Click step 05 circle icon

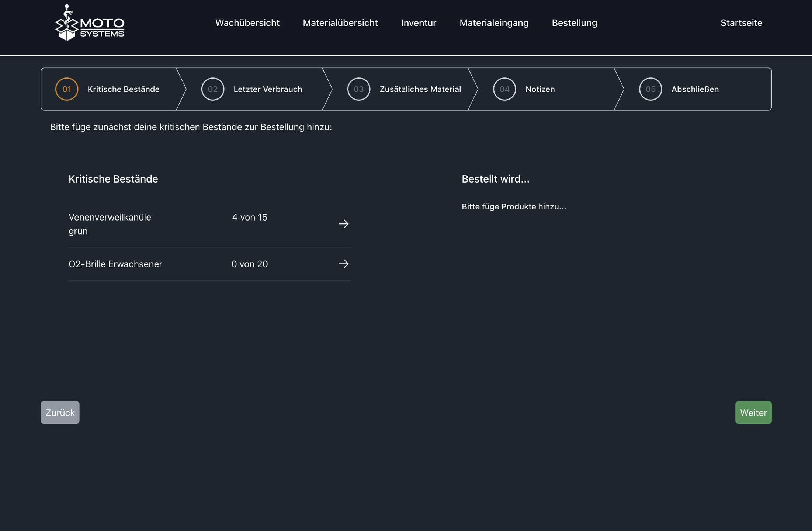(x=650, y=89)
